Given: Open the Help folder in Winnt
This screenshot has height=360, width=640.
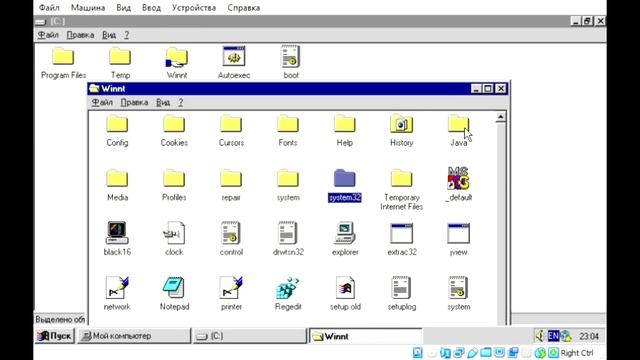Looking at the screenshot, I should [x=344, y=124].
